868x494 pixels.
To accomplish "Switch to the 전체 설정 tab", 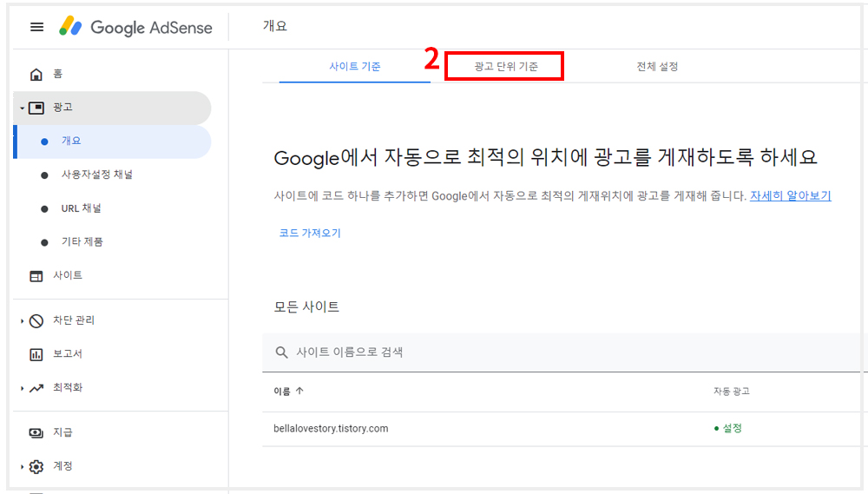I will (x=657, y=67).
